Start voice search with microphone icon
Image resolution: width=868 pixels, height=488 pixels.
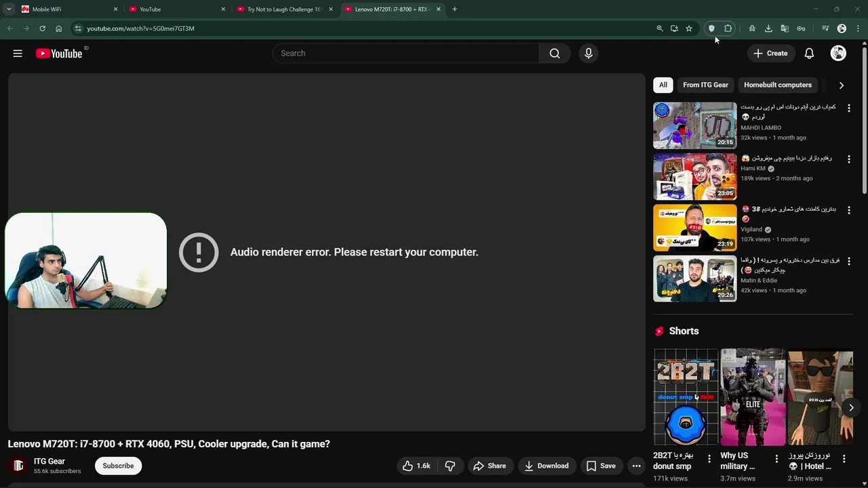point(589,54)
